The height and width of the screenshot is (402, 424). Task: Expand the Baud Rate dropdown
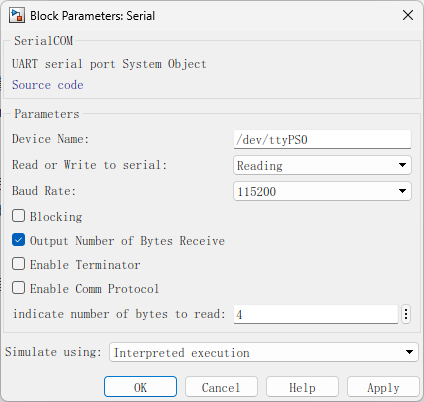point(322,191)
